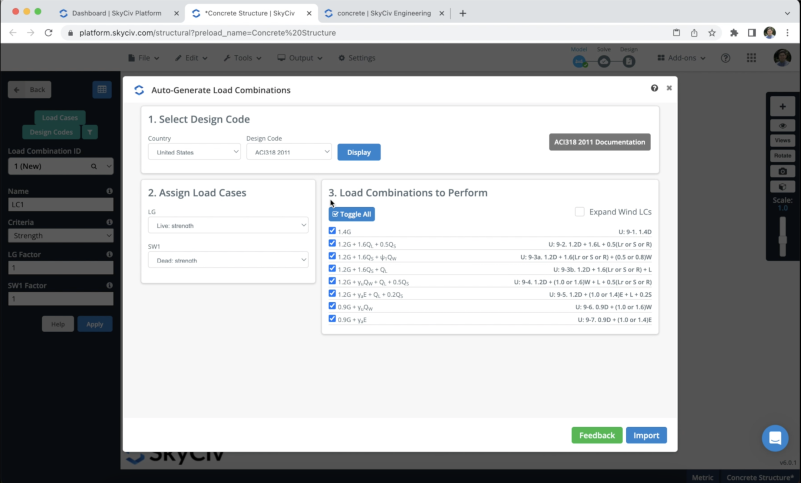801x483 pixels.
Task: Click the info icon beside LG Factor
Action: pyautogui.click(x=109, y=254)
